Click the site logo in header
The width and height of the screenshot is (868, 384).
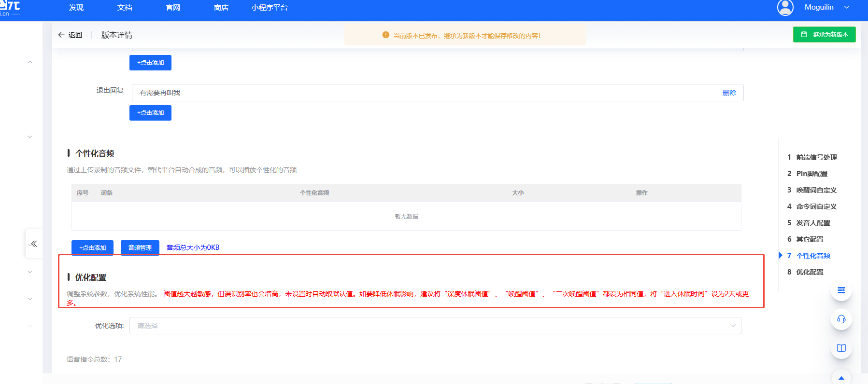pyautogui.click(x=10, y=7)
